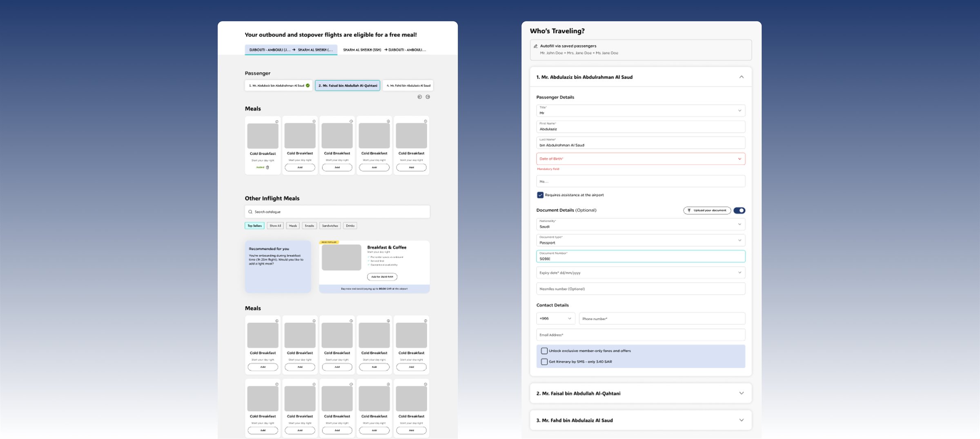Click previous passenger arrow icon

(419, 97)
